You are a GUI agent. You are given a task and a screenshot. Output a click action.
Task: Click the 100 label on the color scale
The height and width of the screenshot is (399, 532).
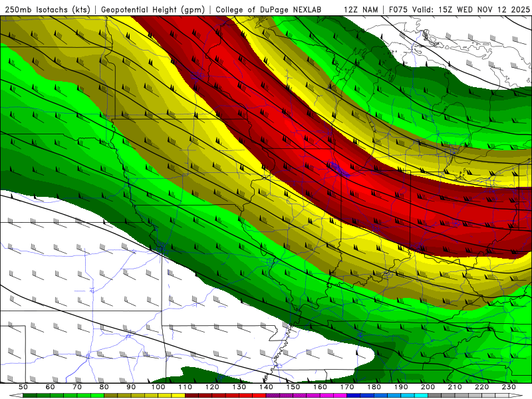point(158,387)
